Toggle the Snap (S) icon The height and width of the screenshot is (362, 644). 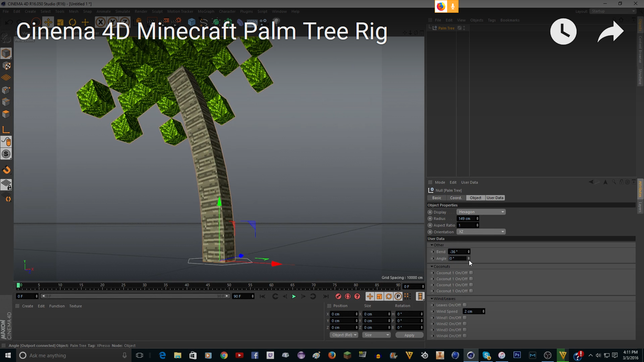pyautogui.click(x=6, y=154)
